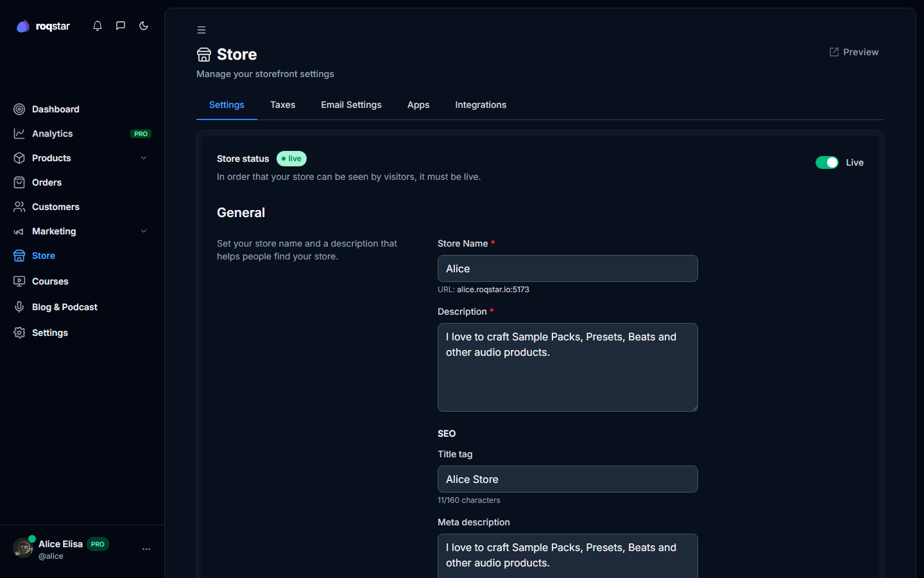The height and width of the screenshot is (578, 924).
Task: Click the storefront icon beside Store heading
Action: pyautogui.click(x=204, y=55)
